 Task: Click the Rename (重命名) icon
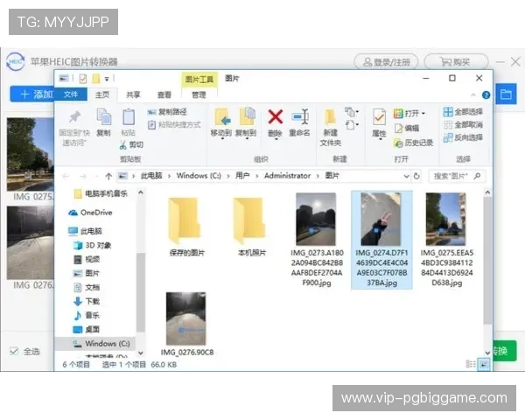pyautogui.click(x=299, y=117)
